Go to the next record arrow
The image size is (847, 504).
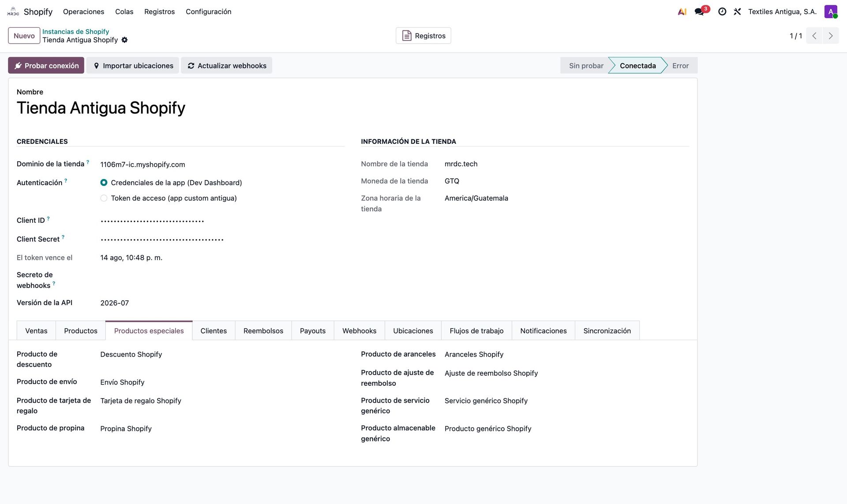tap(831, 36)
